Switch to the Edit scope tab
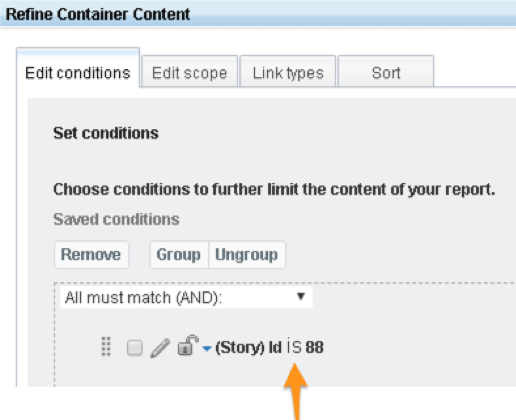 189,72
